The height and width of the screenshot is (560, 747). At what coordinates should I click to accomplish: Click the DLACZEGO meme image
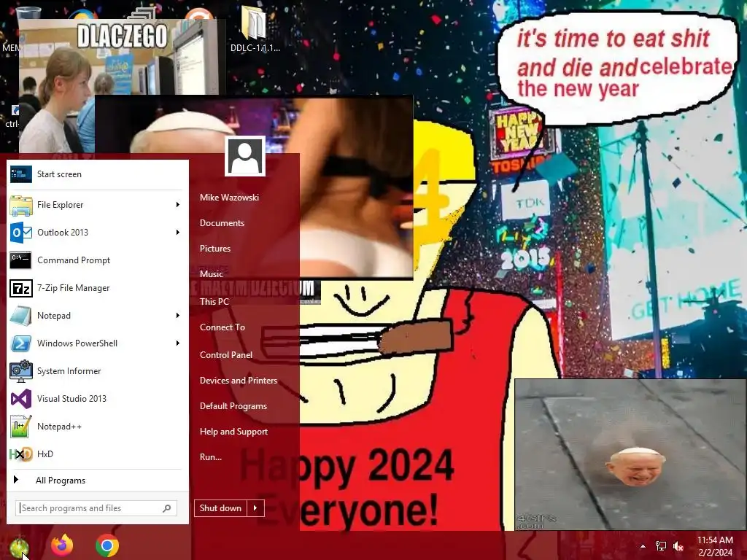pos(122,57)
